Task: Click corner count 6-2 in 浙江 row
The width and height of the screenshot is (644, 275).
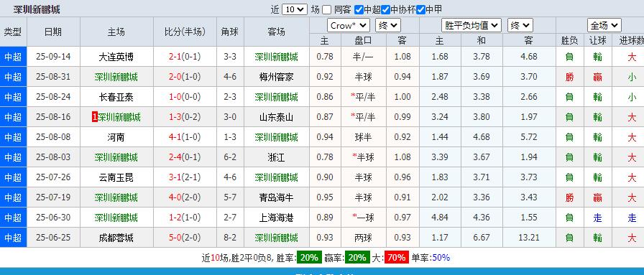Action: coord(230,157)
